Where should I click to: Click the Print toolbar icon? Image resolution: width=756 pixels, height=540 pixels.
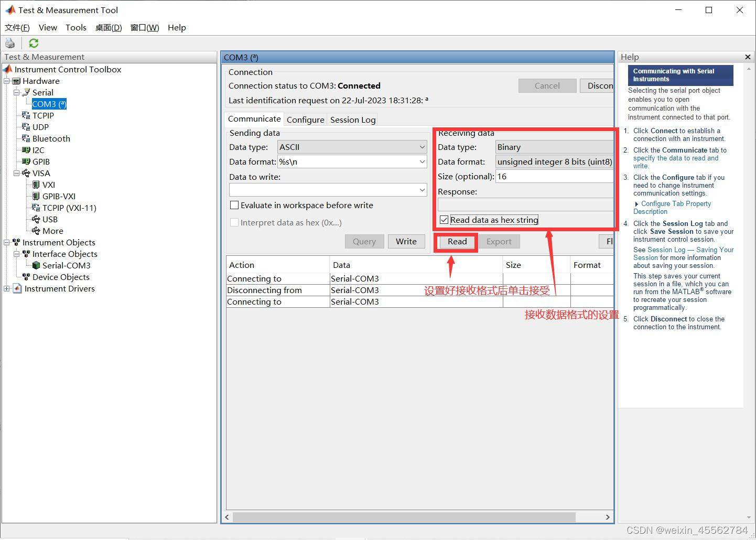point(10,42)
